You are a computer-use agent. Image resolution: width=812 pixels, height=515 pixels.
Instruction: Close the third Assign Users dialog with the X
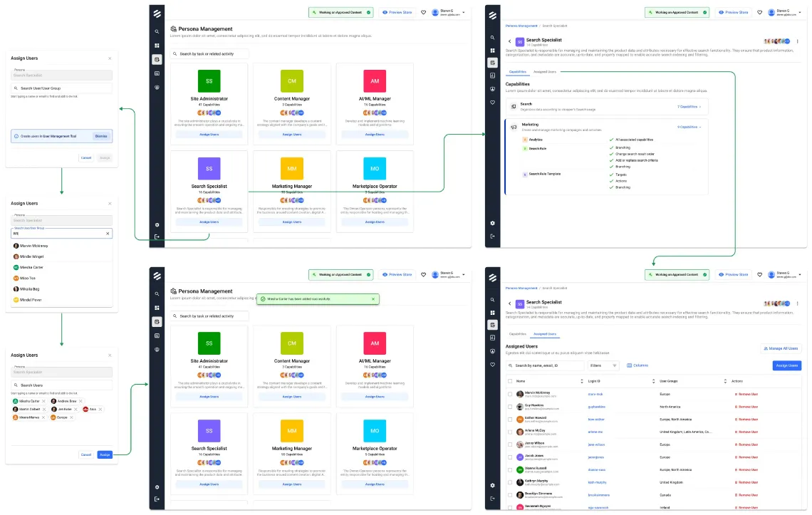point(110,355)
